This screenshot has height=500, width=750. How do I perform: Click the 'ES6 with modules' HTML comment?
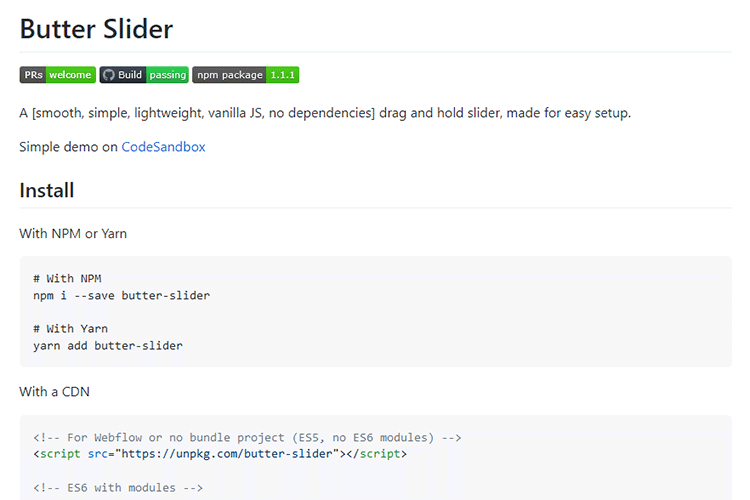pos(118,487)
